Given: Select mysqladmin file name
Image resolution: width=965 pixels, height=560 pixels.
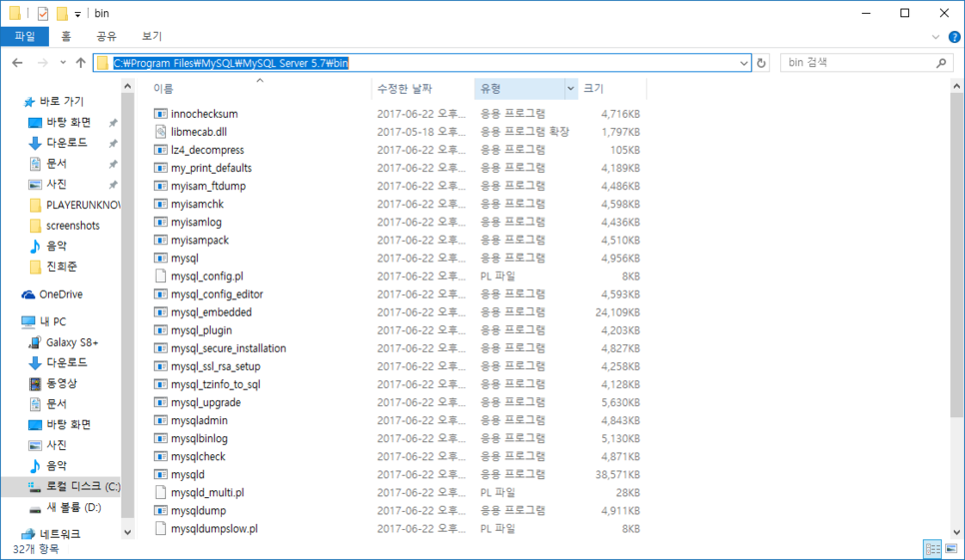Looking at the screenshot, I should point(200,420).
